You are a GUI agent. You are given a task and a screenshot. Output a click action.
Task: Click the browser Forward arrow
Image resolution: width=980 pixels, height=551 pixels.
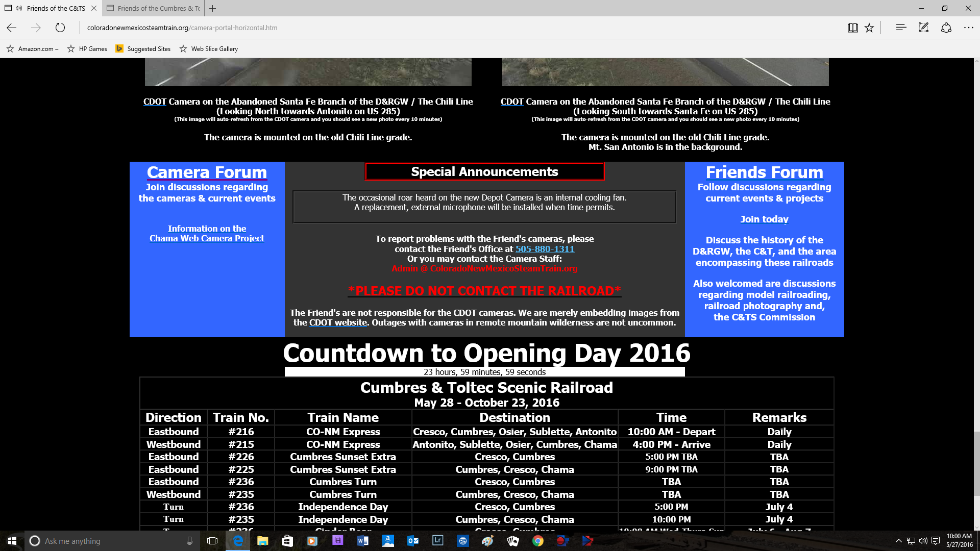tap(36, 28)
